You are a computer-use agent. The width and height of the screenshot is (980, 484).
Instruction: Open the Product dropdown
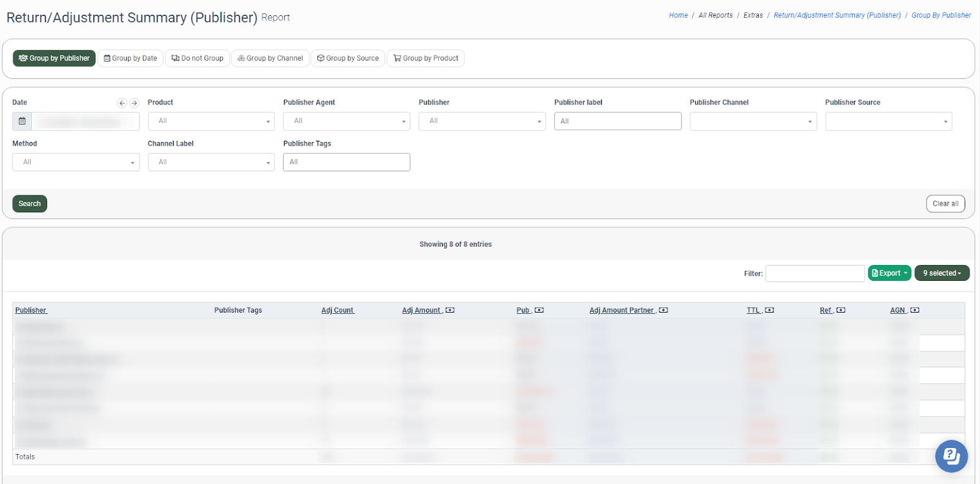point(211,121)
